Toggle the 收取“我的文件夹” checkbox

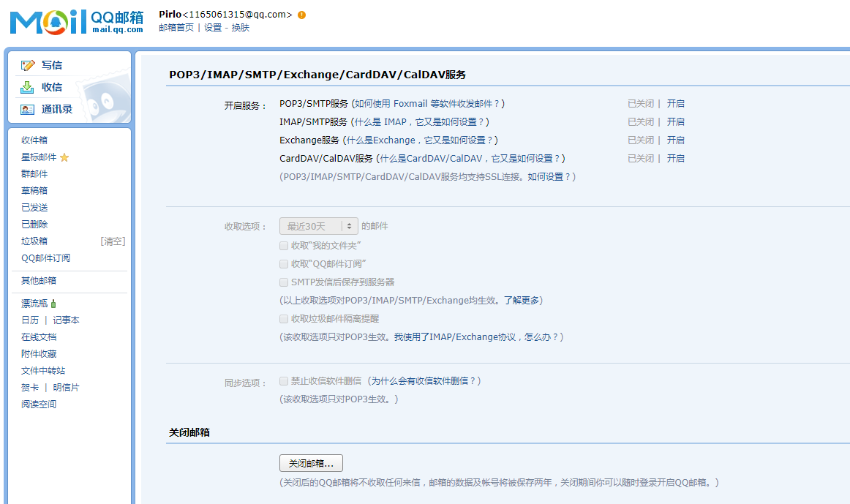click(284, 246)
